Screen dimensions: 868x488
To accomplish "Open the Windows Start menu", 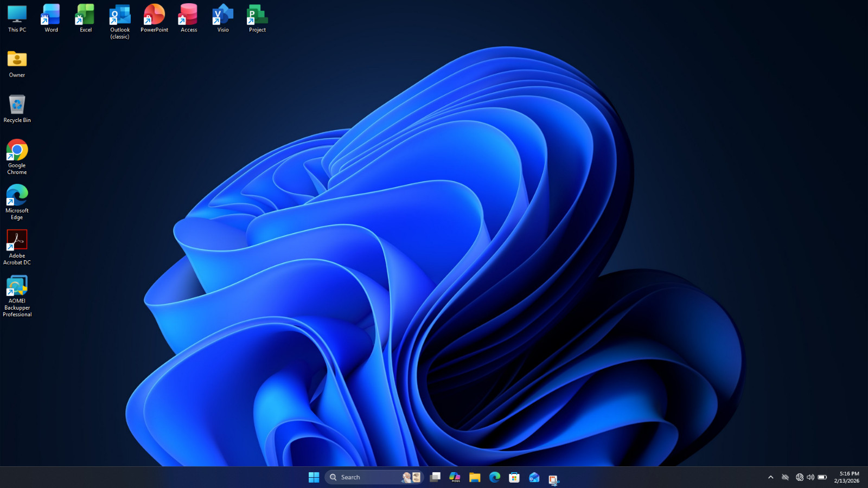I will (x=314, y=477).
